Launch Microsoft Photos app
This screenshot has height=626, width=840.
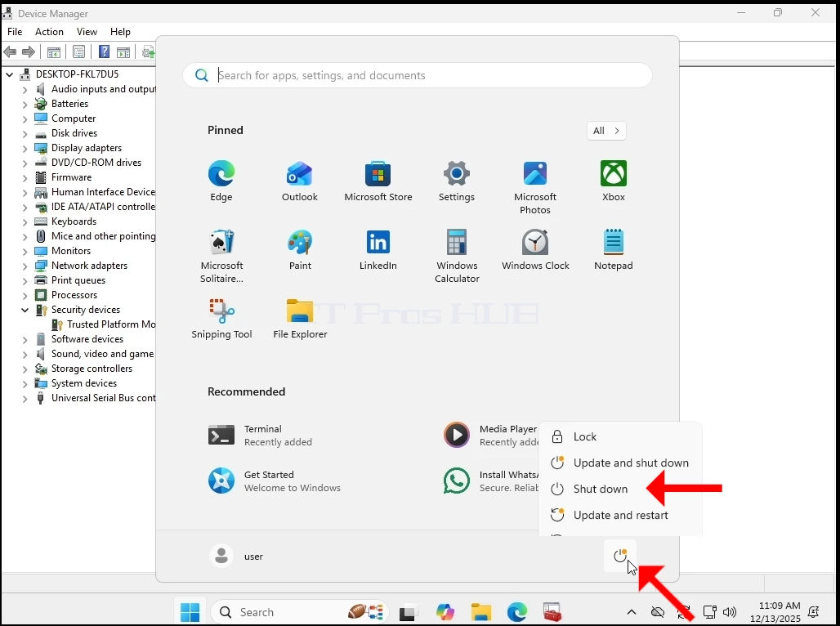[535, 188]
